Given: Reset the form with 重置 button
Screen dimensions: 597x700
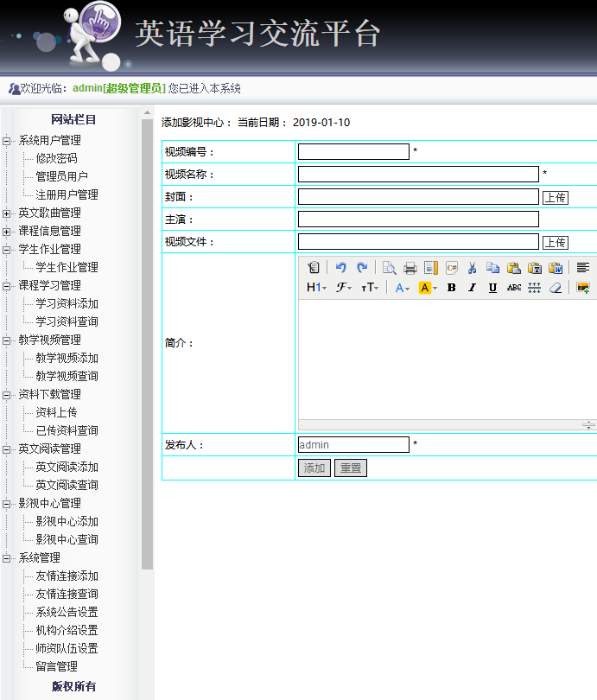Looking at the screenshot, I should pyautogui.click(x=351, y=468).
